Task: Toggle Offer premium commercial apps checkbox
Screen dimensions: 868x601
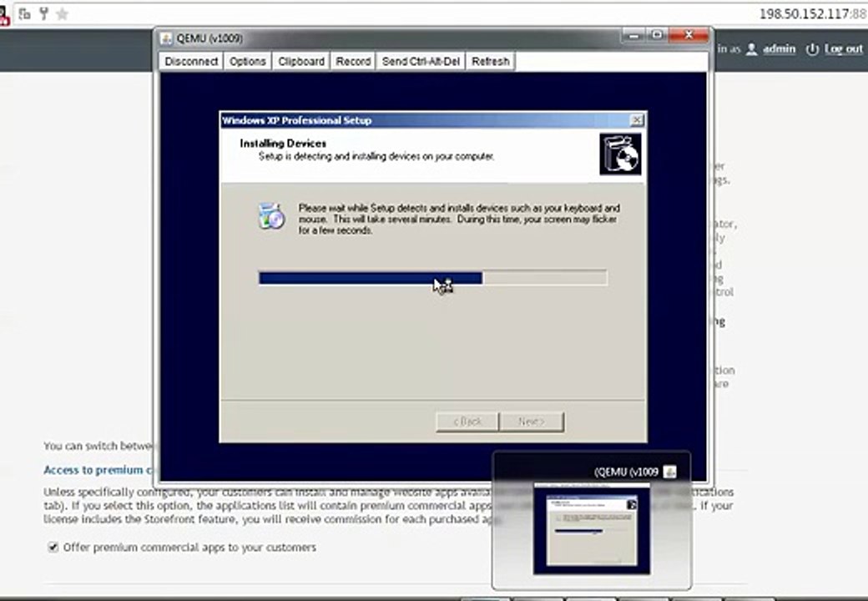Action: [53, 548]
